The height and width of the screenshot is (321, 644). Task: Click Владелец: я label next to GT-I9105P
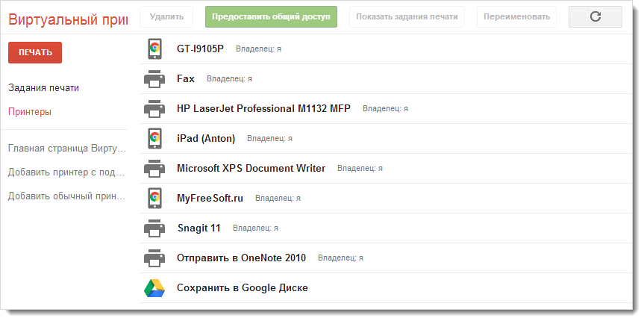(258, 49)
